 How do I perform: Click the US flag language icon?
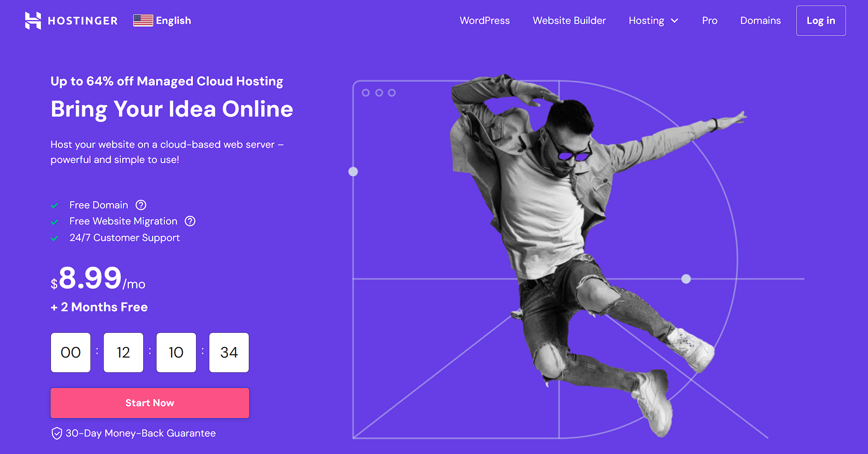point(143,21)
